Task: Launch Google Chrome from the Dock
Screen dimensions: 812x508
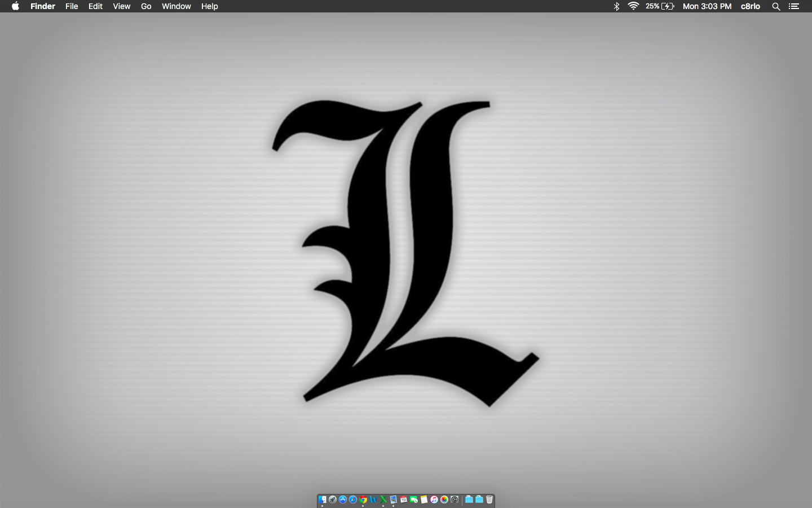Action: tap(363, 500)
